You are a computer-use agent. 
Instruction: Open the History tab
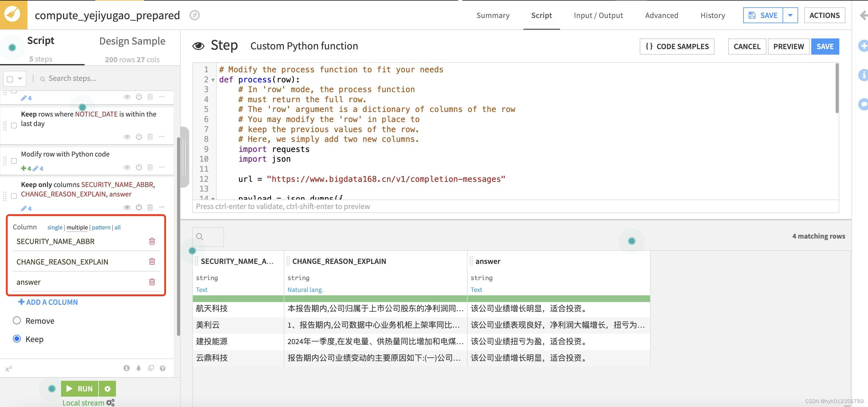pyautogui.click(x=713, y=15)
